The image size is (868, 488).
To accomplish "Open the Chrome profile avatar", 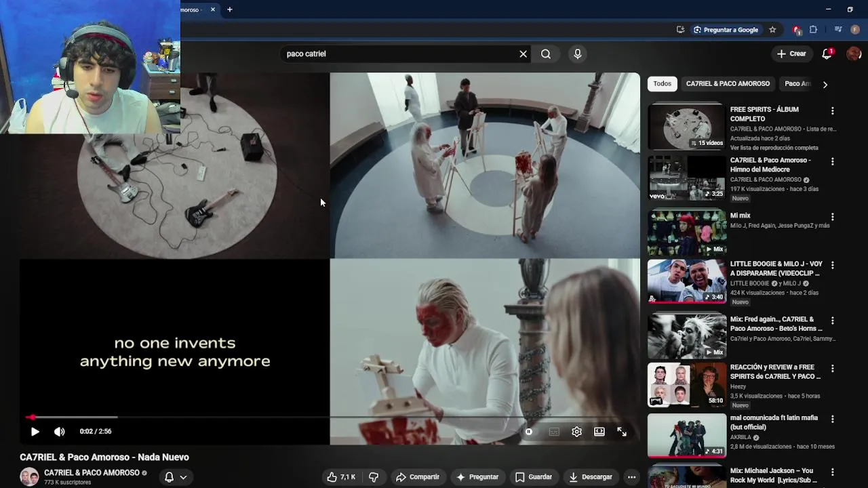I will coord(855,30).
